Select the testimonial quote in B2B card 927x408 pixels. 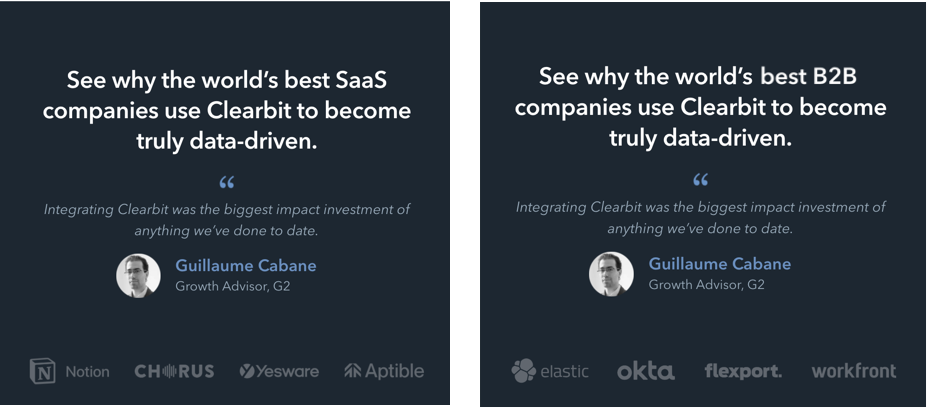point(701,218)
